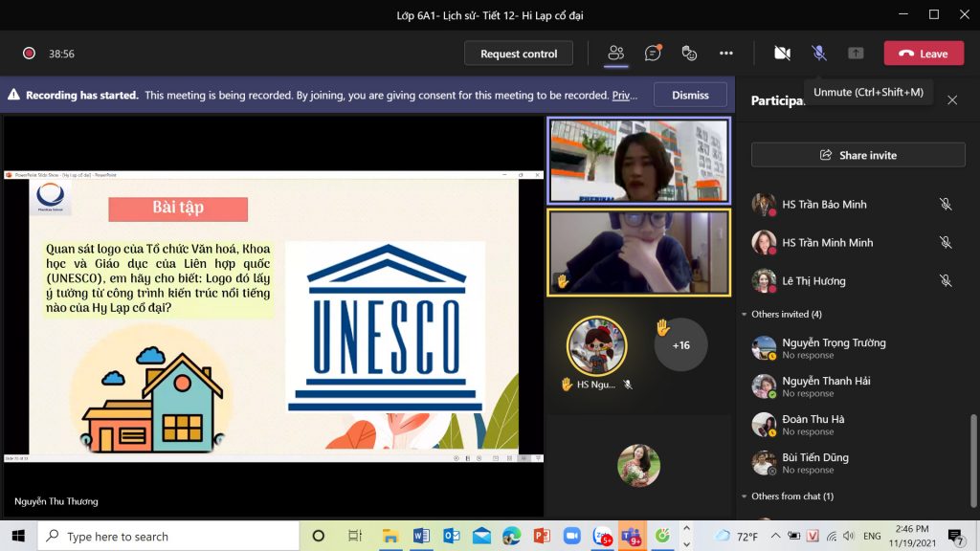This screenshot has height=551, width=980.
Task: Open Cốc Cốc browser from the taskbar
Action: pos(662,536)
